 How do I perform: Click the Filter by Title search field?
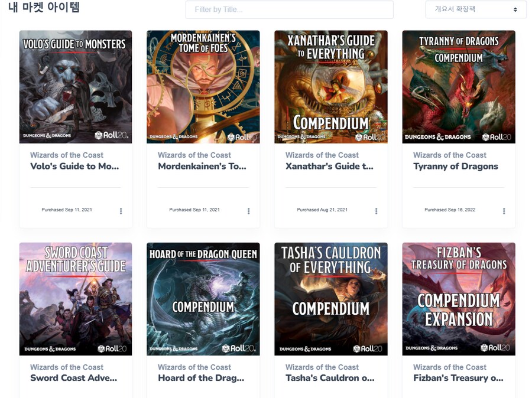coord(290,9)
